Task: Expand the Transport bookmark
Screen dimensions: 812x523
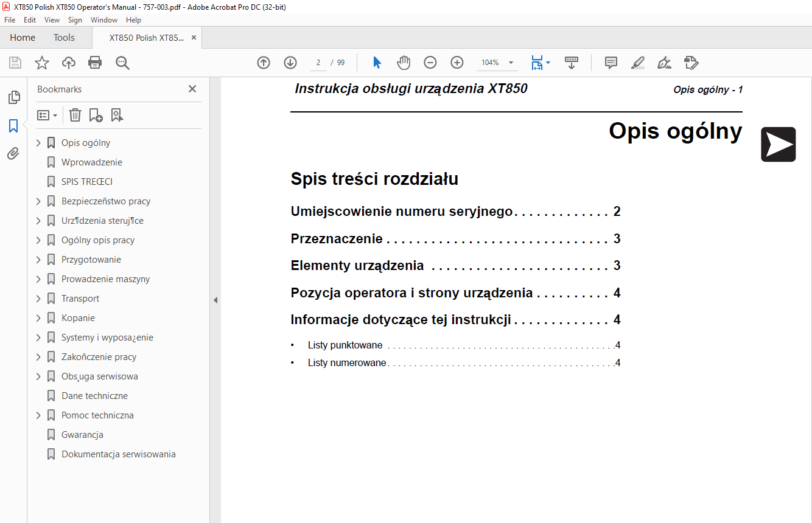Action: point(38,299)
